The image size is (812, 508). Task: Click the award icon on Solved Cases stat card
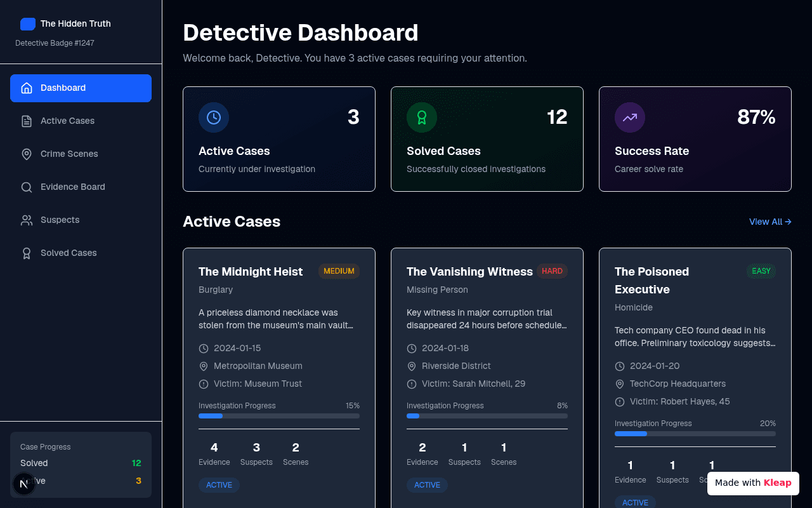pos(422,117)
